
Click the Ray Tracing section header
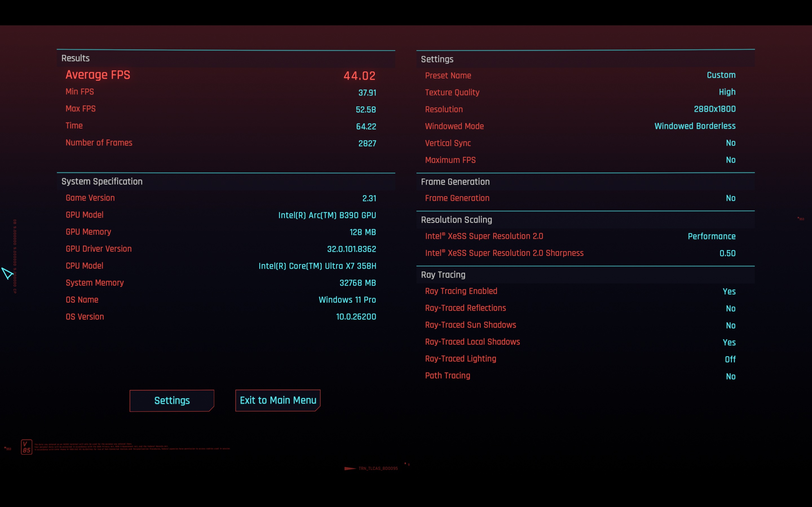(443, 275)
